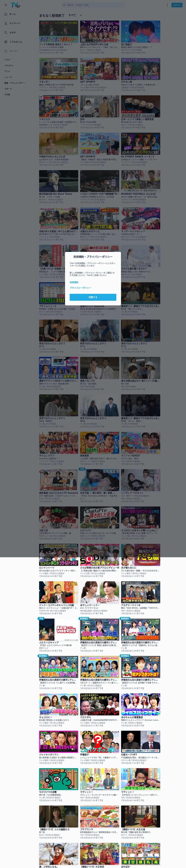The image size is (186, 868).
Task: Open the three-dot options menu
Action: coord(167,5)
